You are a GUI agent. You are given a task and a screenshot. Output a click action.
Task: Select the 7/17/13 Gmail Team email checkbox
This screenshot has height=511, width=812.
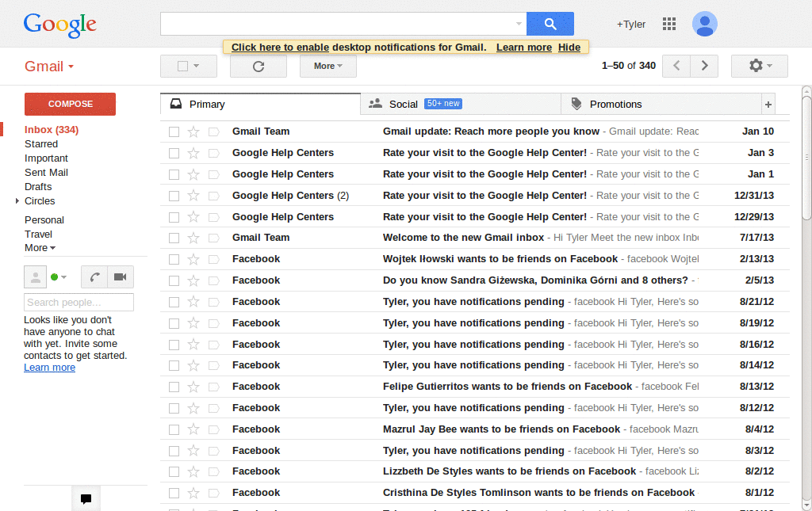(174, 238)
